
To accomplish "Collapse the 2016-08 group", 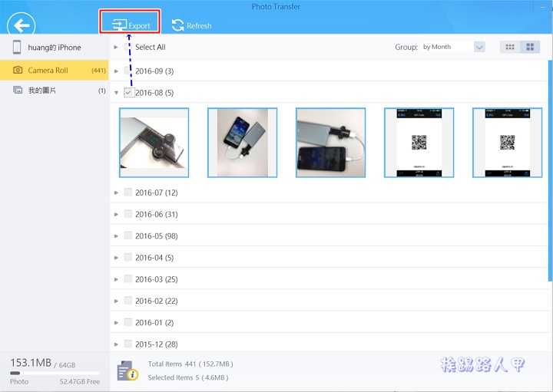I will pyautogui.click(x=117, y=93).
